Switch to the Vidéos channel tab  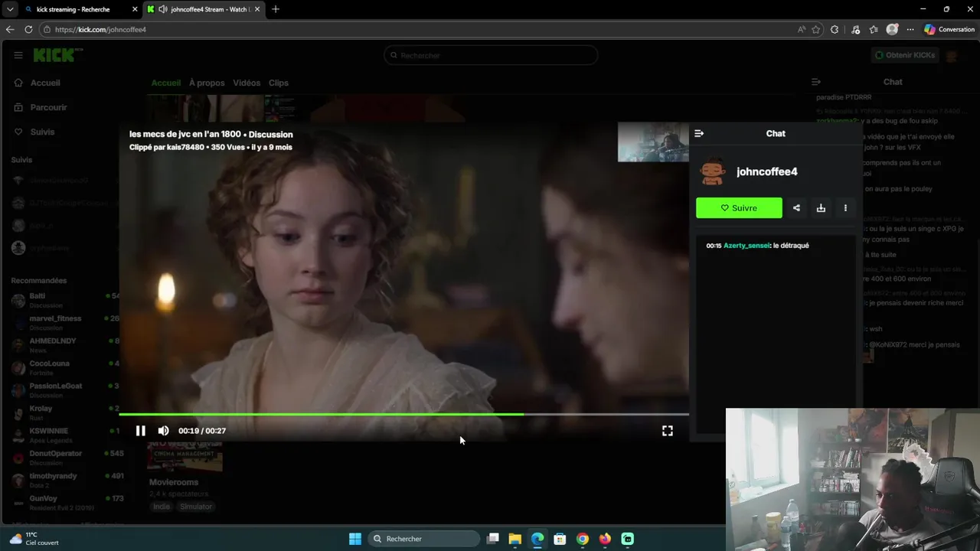point(247,83)
